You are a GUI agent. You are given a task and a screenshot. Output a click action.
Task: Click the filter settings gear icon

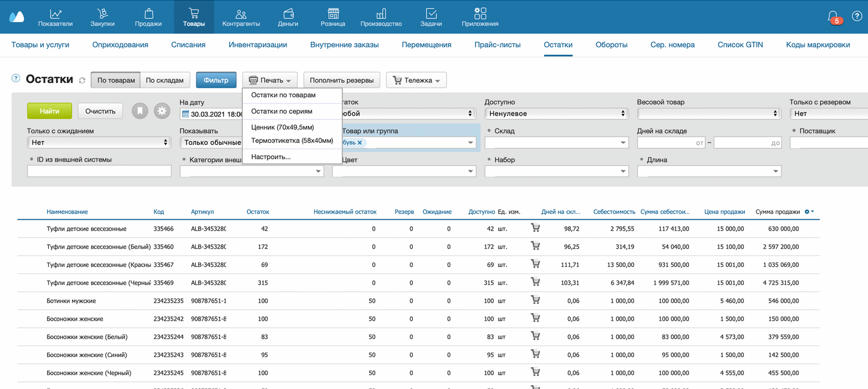click(162, 111)
